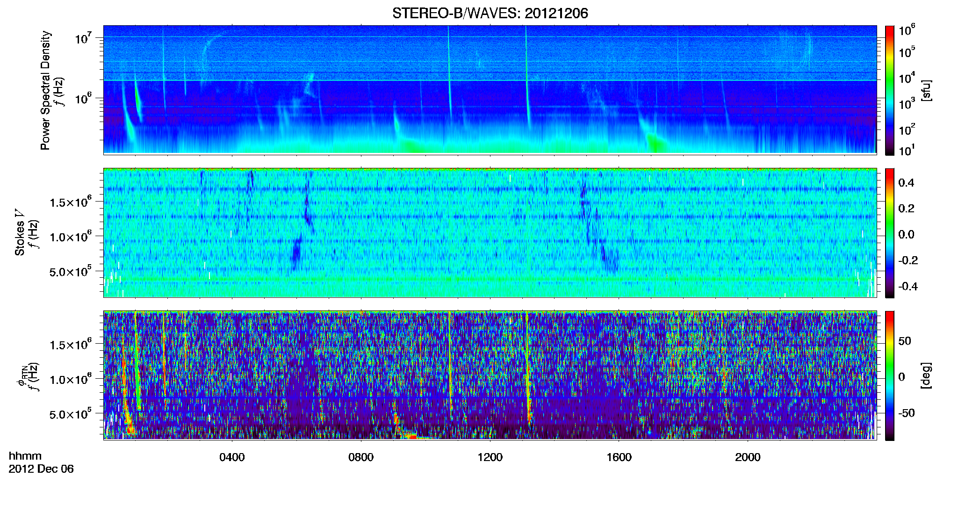The image size is (980, 505).
Task: Click the 0400 time tick label
Action: tap(232, 457)
